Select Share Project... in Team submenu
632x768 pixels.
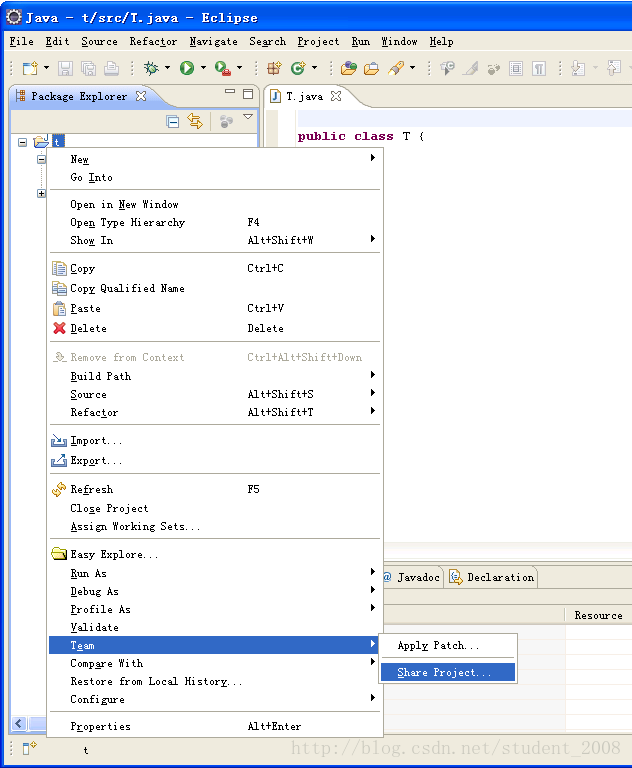(x=448, y=672)
